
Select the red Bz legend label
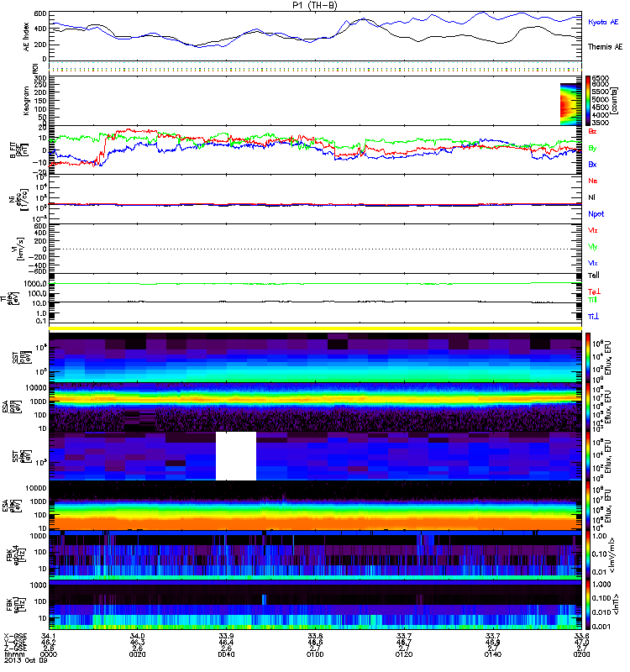coord(593,131)
